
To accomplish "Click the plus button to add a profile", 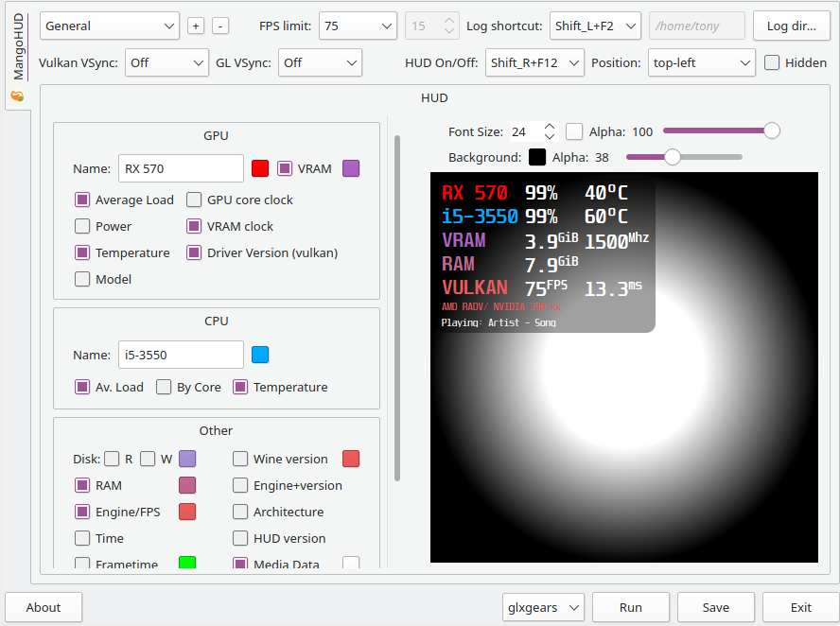I will click(x=196, y=26).
